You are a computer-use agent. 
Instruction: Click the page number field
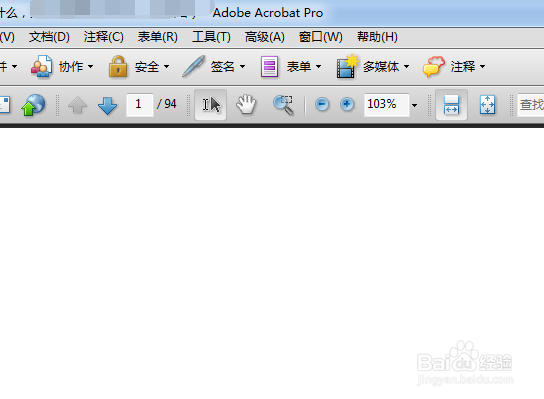(x=139, y=104)
